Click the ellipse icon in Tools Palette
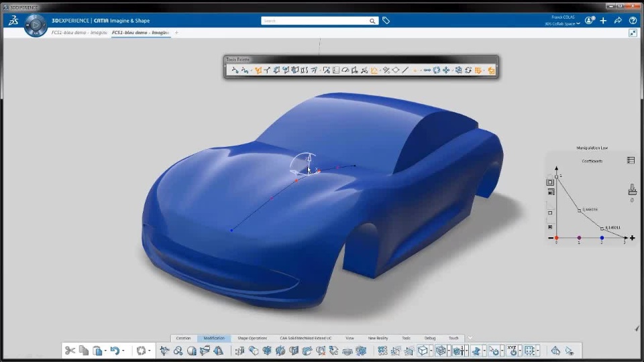Viewport: 644px width, 362px height. pyautogui.click(x=345, y=70)
